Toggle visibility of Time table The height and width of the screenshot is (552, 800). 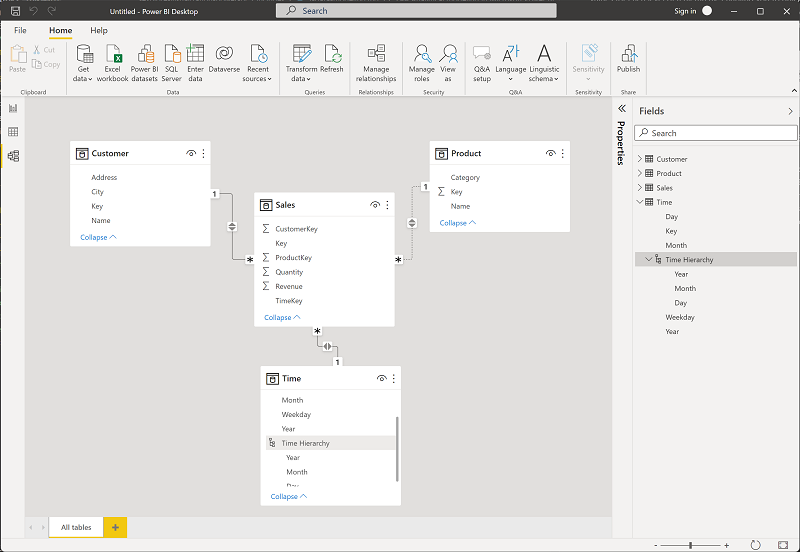(x=382, y=378)
